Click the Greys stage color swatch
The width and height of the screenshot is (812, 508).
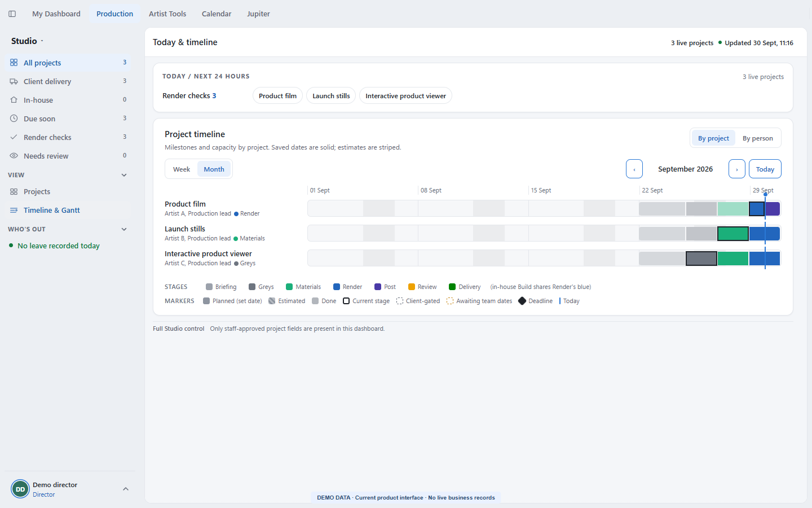252,287
